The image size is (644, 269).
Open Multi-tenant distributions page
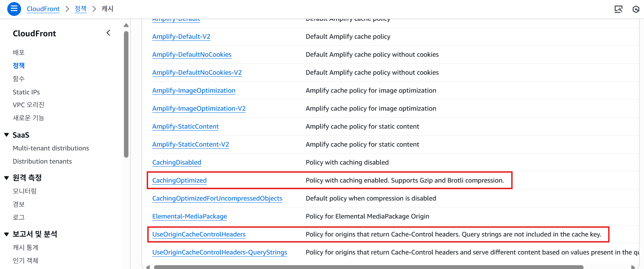51,148
